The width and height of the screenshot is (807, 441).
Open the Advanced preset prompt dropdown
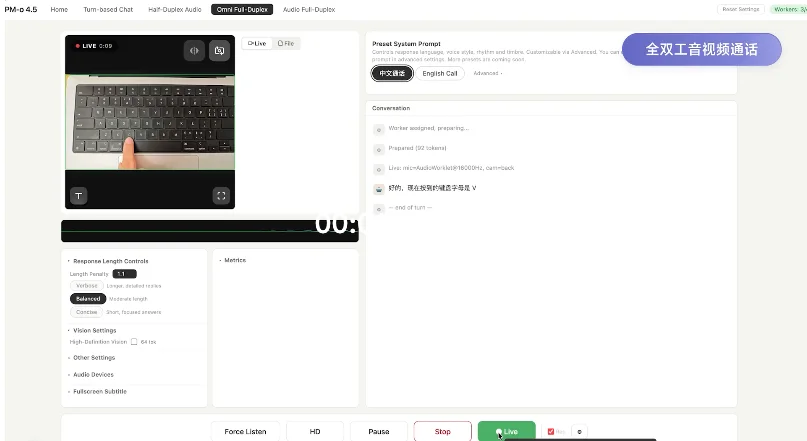click(488, 74)
